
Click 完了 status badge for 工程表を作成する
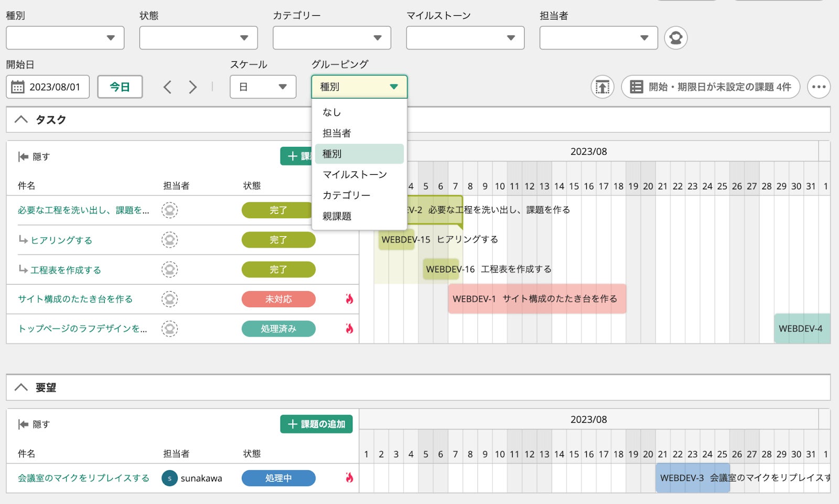(278, 270)
